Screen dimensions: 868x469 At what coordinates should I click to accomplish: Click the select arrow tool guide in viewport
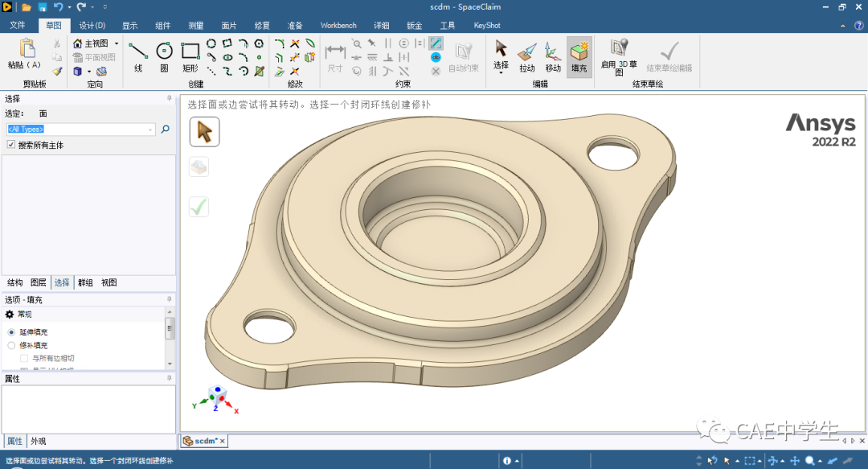204,132
